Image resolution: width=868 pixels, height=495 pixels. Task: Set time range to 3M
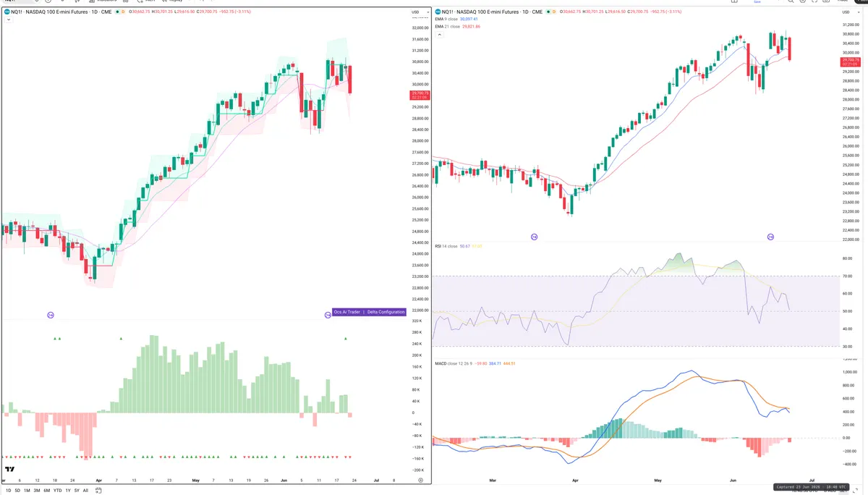36,491
